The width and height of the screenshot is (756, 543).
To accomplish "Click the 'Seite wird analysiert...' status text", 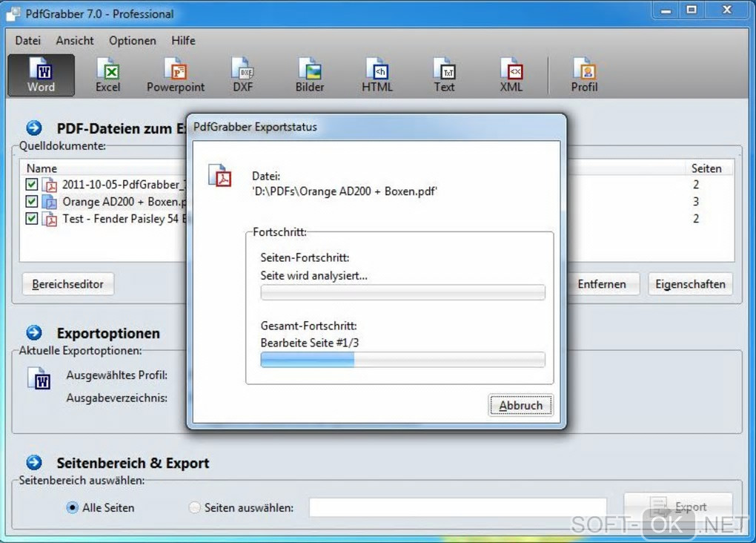I will pyautogui.click(x=314, y=276).
